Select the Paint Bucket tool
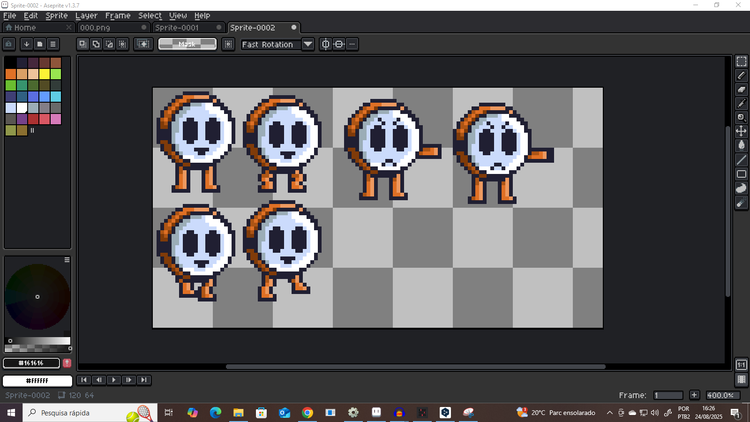The height and width of the screenshot is (422, 750). [x=741, y=145]
